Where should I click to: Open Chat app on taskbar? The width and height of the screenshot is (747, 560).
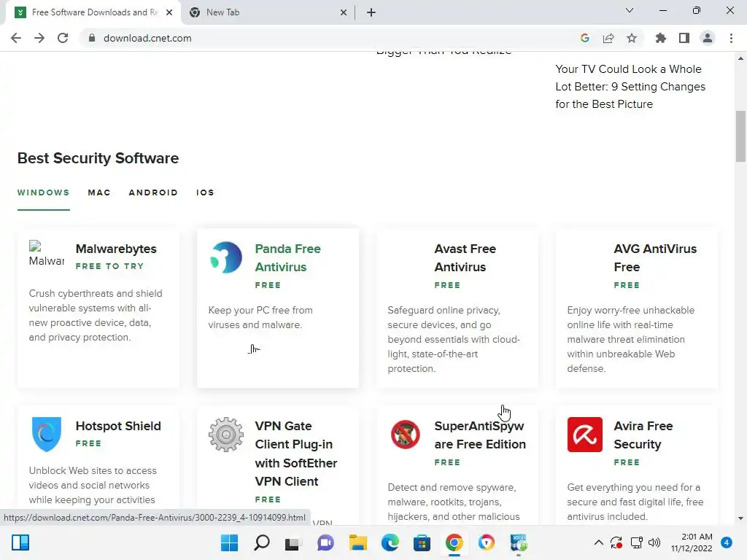325,542
